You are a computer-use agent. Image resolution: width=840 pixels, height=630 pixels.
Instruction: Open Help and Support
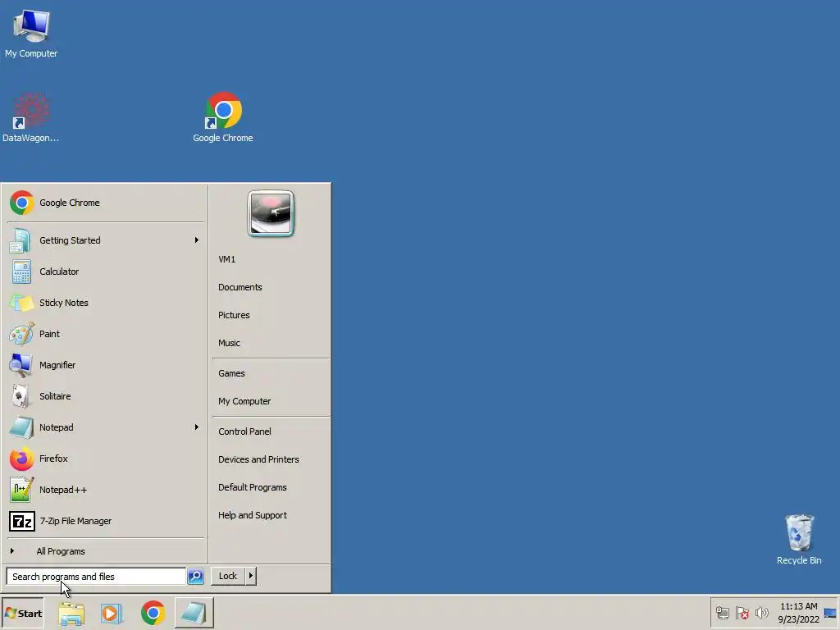pyautogui.click(x=271, y=515)
